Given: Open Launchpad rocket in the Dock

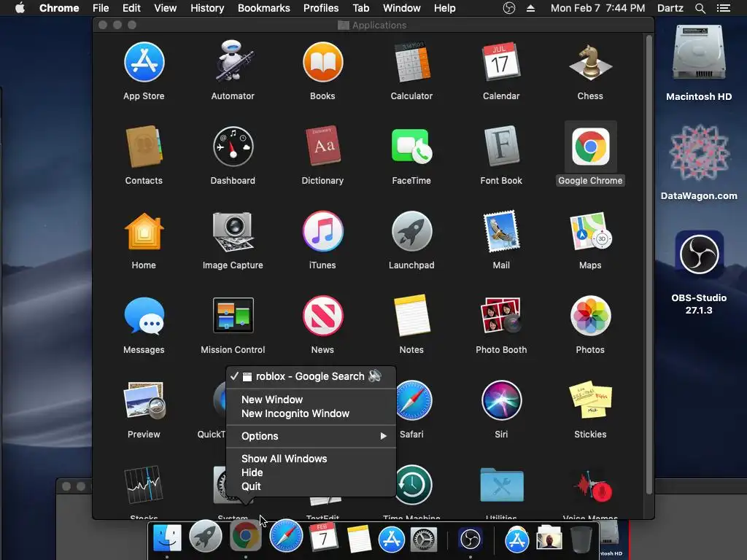Looking at the screenshot, I should (x=206, y=536).
